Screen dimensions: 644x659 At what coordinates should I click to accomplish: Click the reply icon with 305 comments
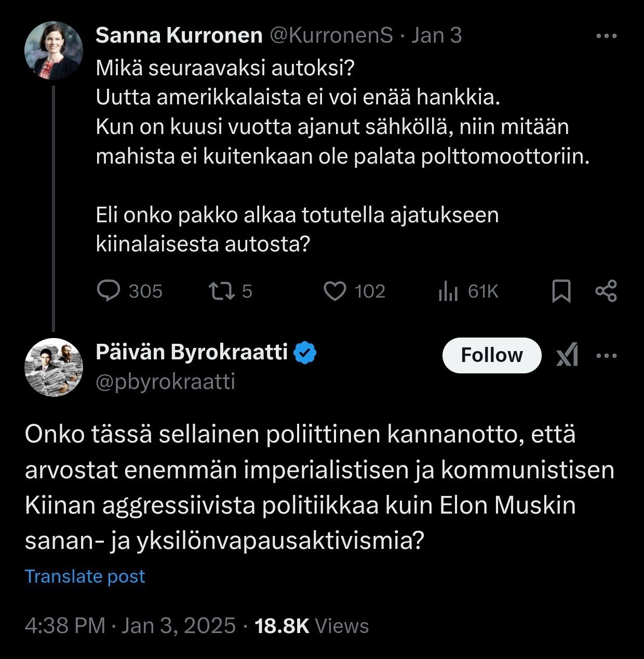109,291
